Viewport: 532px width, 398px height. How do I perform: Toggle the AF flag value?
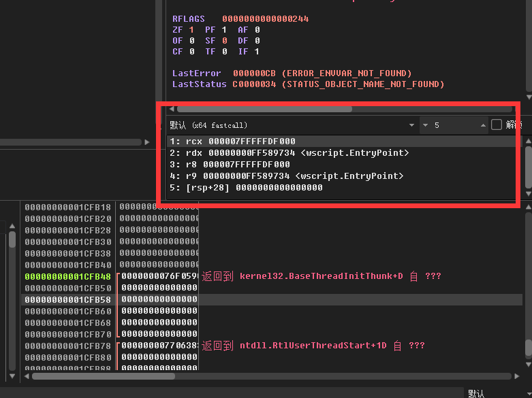tap(257, 30)
